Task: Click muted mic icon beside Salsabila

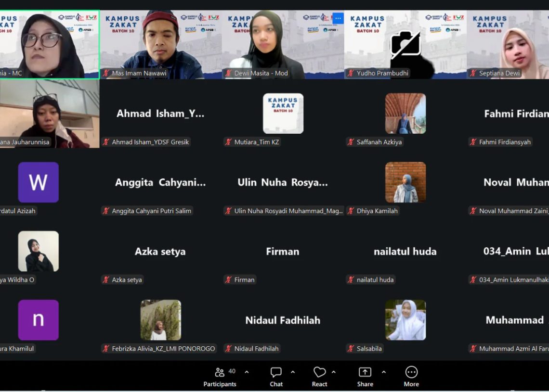Action: pyautogui.click(x=351, y=349)
